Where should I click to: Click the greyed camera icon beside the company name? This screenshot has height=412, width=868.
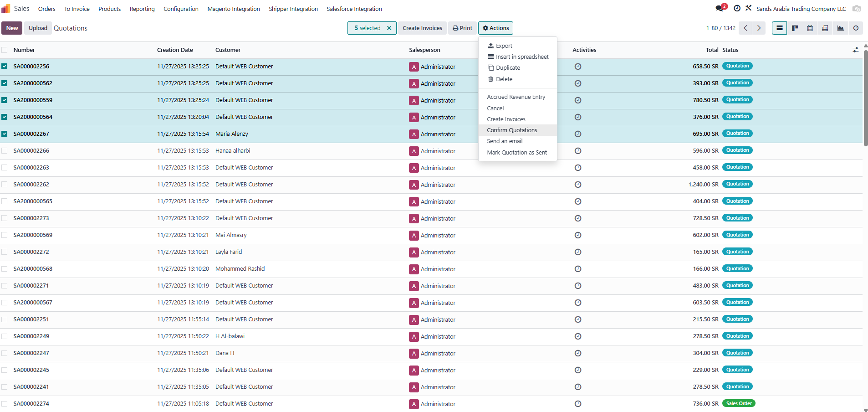pyautogui.click(x=857, y=9)
